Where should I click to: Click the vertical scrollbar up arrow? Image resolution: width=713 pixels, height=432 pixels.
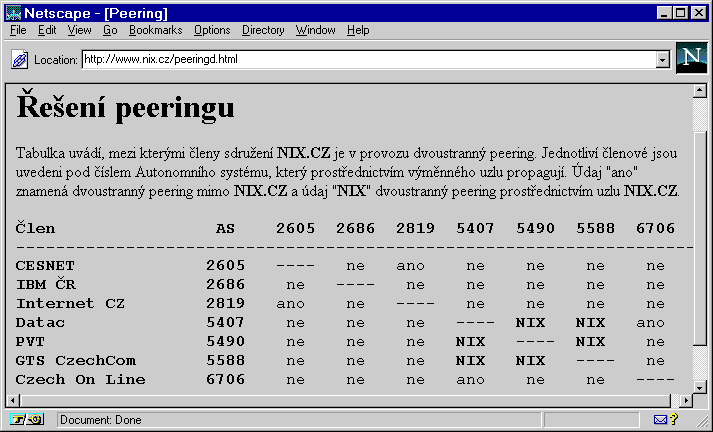tap(700, 90)
